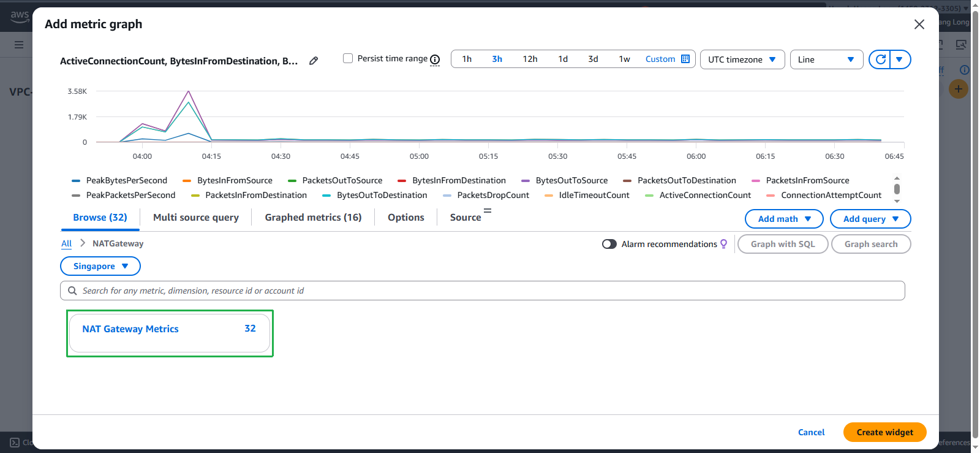Open the Singapore region dropdown
The height and width of the screenshot is (453, 980).
100,266
